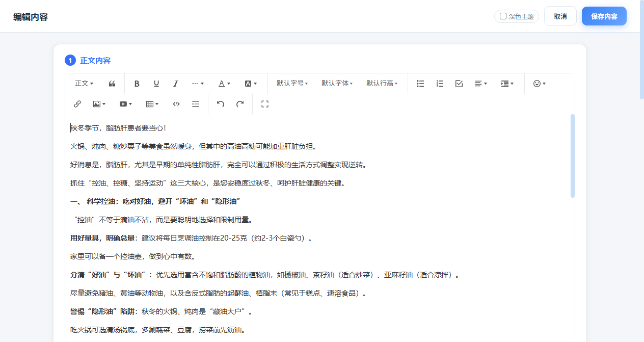Click the line starting 吃火锅可选清汤锅底

pos(158,330)
